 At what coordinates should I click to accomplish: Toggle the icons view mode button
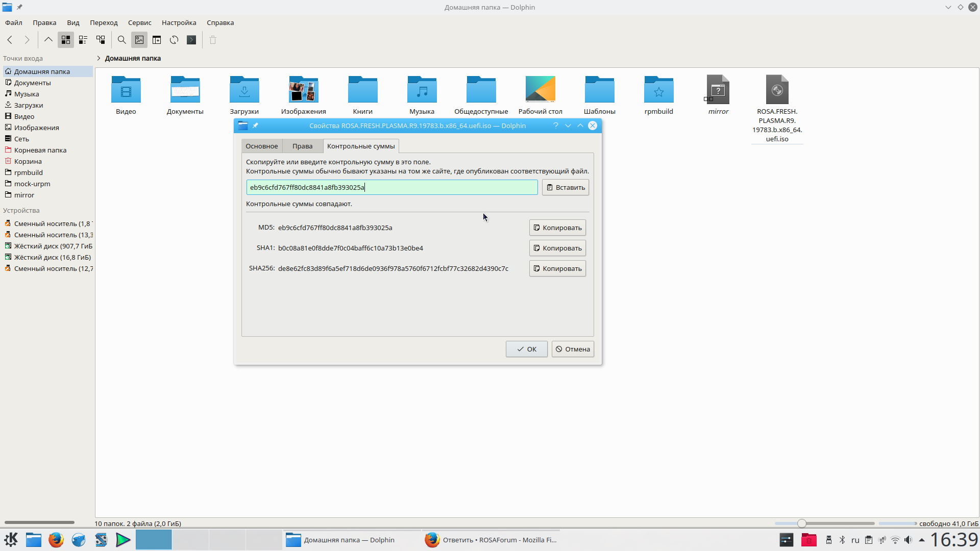pos(66,40)
